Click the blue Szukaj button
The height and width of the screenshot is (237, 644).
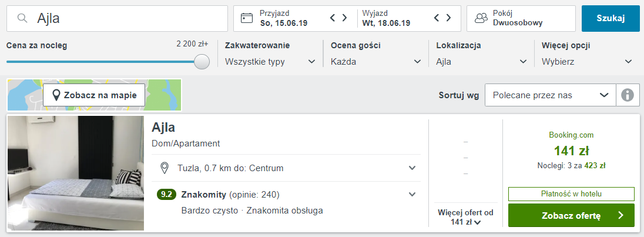(x=610, y=18)
